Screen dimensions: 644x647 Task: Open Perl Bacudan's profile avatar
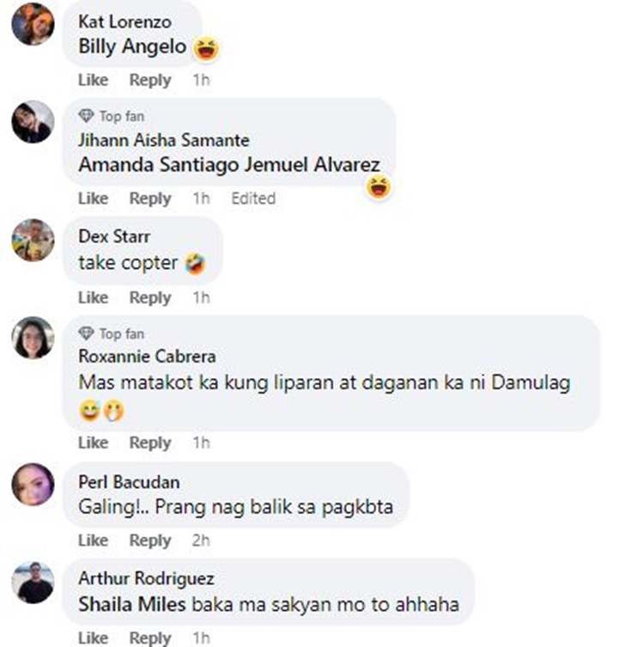click(x=33, y=484)
